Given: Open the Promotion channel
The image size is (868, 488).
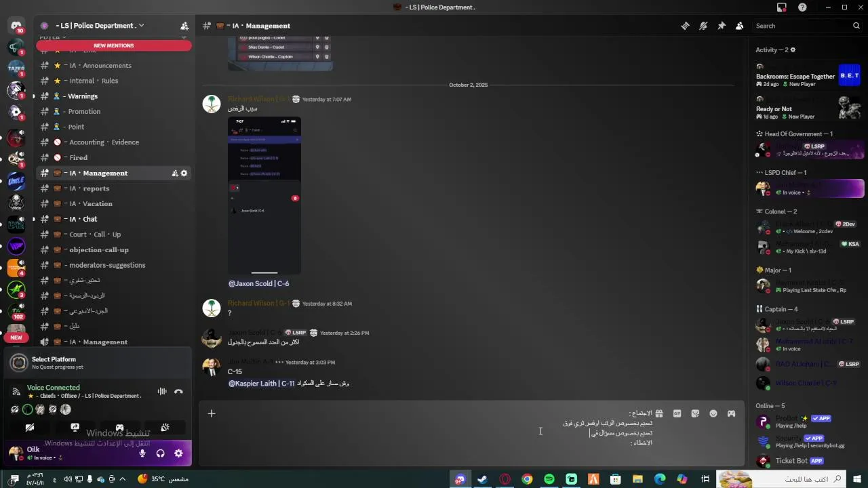Looking at the screenshot, I should coord(114,111).
